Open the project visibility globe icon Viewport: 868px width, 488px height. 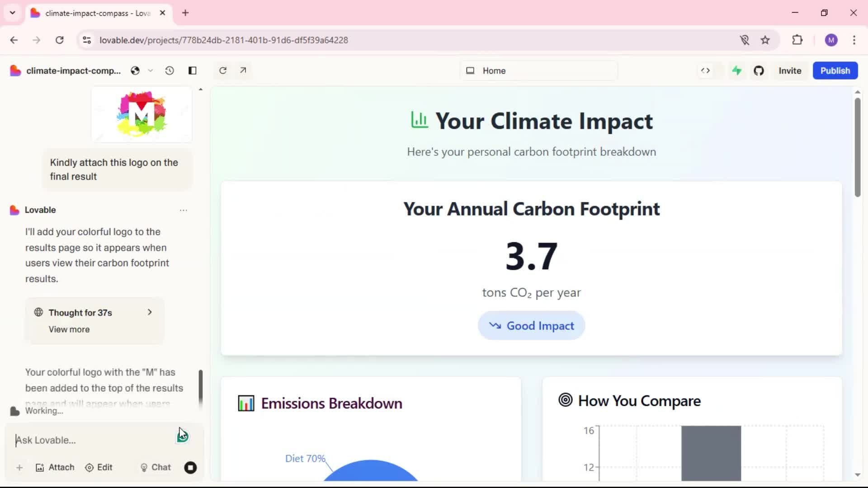tap(135, 71)
